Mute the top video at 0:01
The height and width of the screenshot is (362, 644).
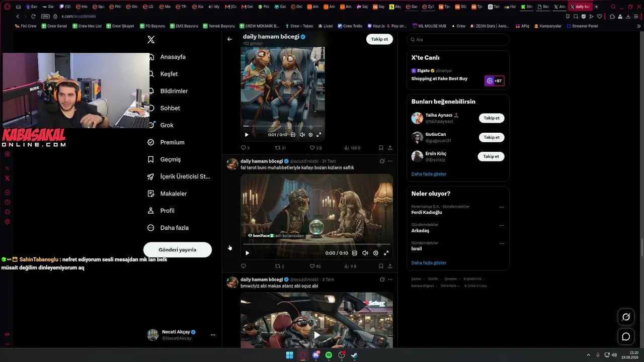coord(302,135)
